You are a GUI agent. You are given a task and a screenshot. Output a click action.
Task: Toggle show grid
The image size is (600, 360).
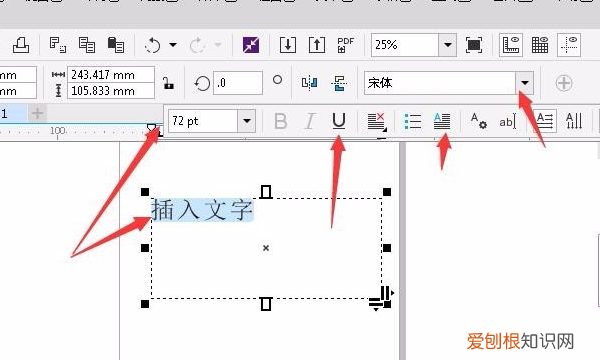coord(540,45)
